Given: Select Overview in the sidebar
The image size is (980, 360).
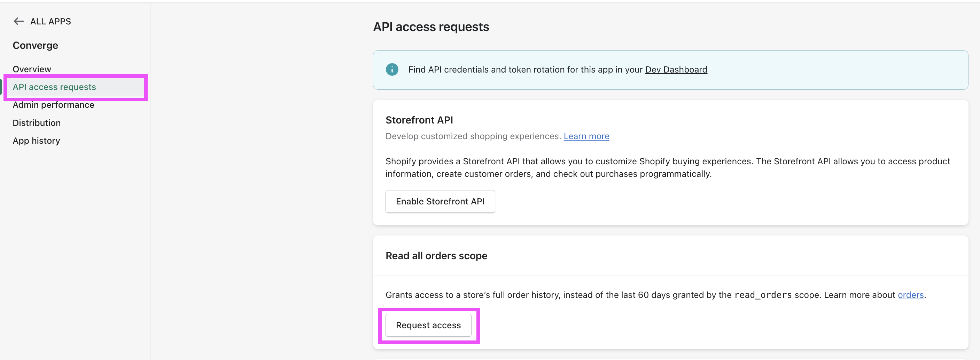Looking at the screenshot, I should 32,69.
